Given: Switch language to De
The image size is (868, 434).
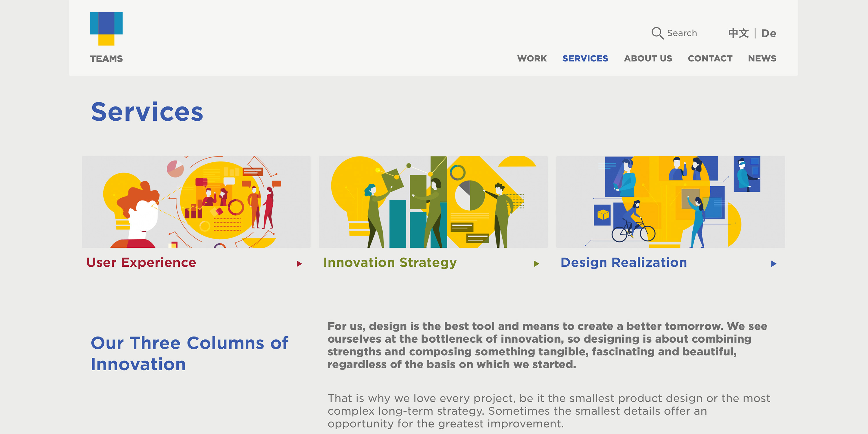Looking at the screenshot, I should pos(768,33).
